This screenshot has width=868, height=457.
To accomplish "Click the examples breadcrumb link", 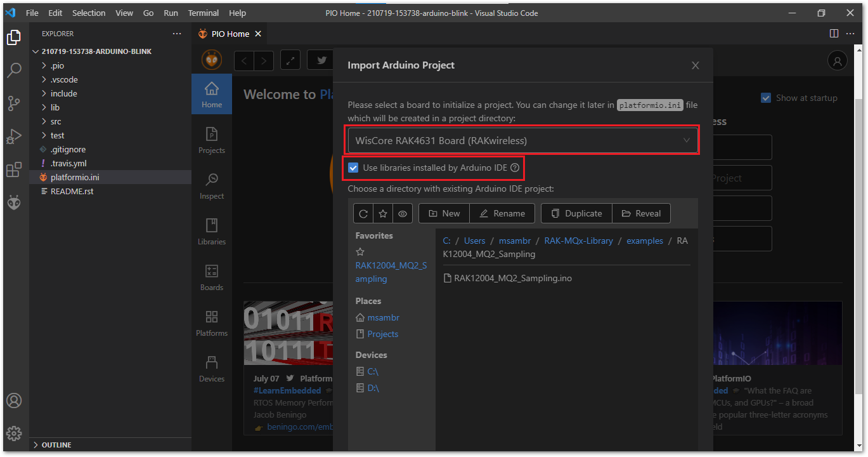I will 645,241.
